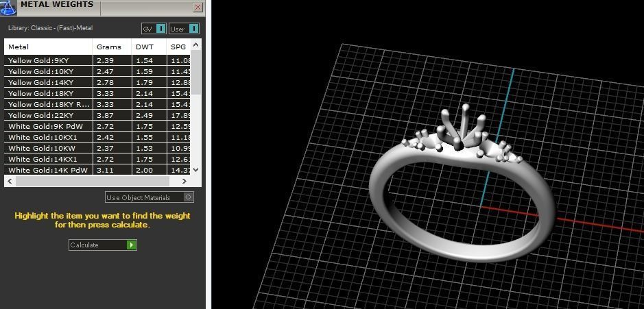Viewport: 644px width, 309px height.
Task: Click grams value 3.11
Action: (105, 170)
